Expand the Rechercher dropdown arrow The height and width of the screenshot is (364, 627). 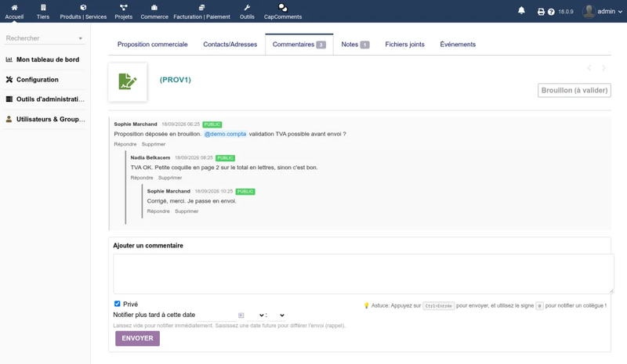pos(81,38)
